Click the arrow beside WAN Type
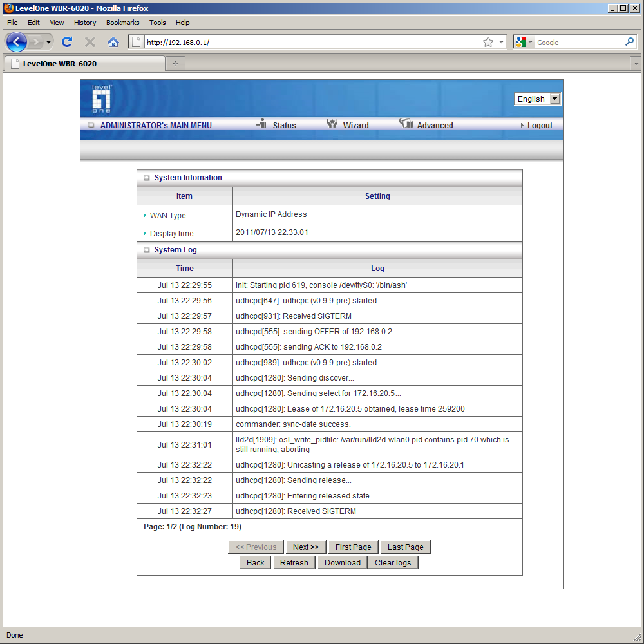Viewport: 644px width, 644px height. (144, 215)
